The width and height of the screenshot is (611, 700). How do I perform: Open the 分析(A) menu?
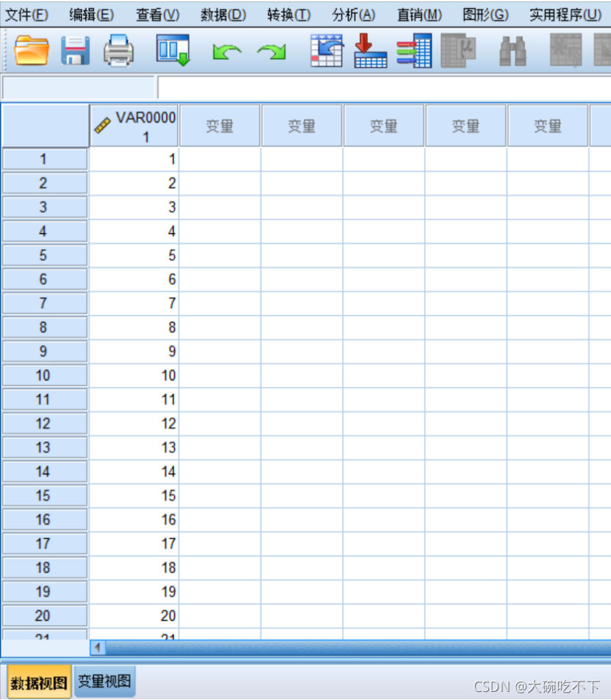pyautogui.click(x=354, y=15)
